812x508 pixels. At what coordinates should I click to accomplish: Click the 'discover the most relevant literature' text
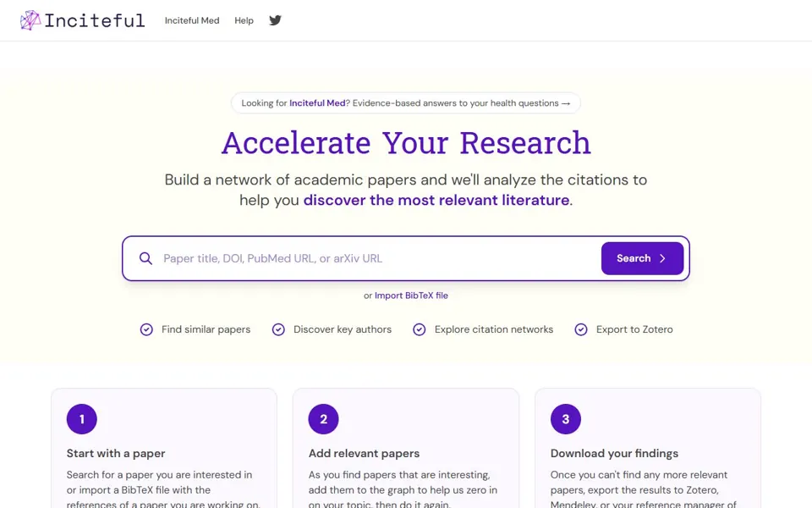point(436,200)
